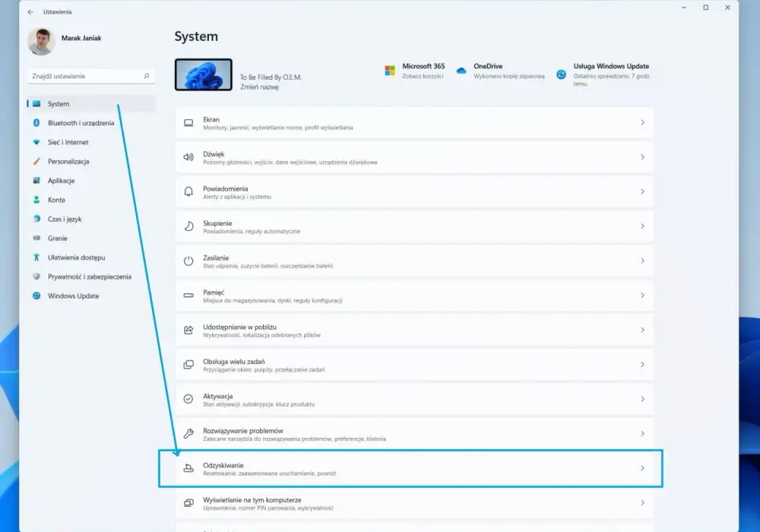Expand the Skupienie row chevron

coord(642,226)
